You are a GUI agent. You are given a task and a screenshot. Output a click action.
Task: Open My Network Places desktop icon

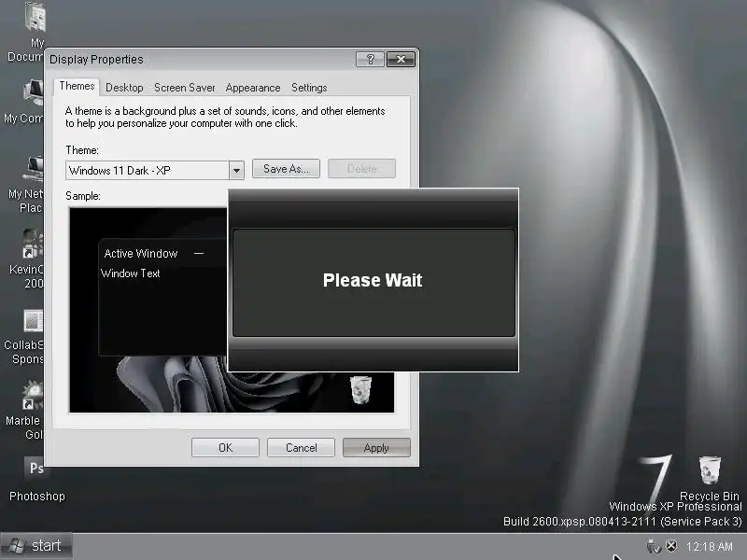(35, 168)
